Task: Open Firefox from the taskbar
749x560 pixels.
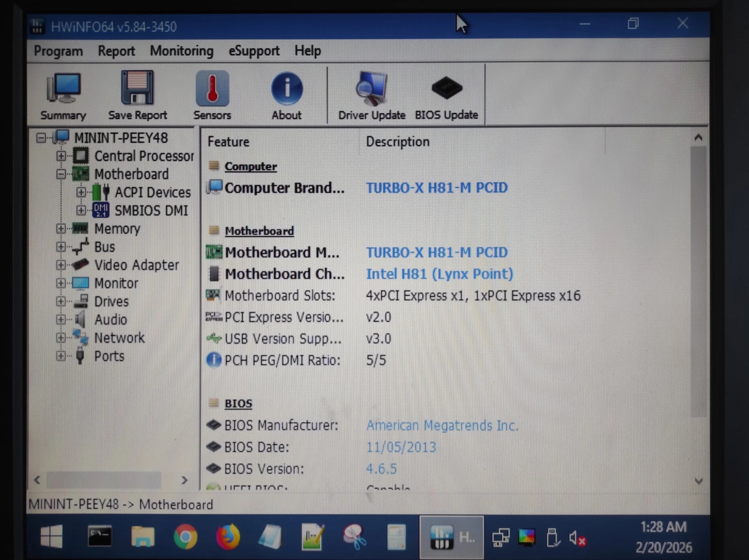Action: [x=228, y=537]
